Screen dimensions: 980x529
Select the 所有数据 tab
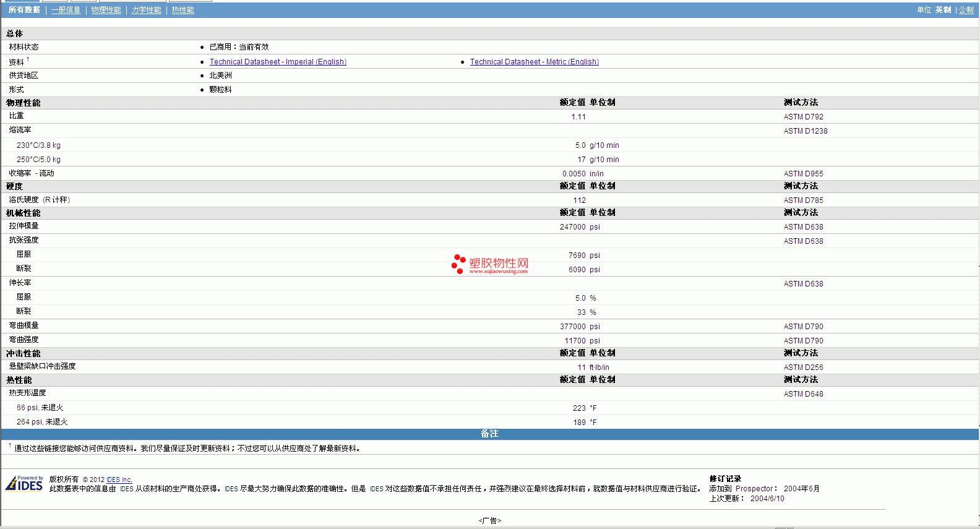tap(24, 10)
